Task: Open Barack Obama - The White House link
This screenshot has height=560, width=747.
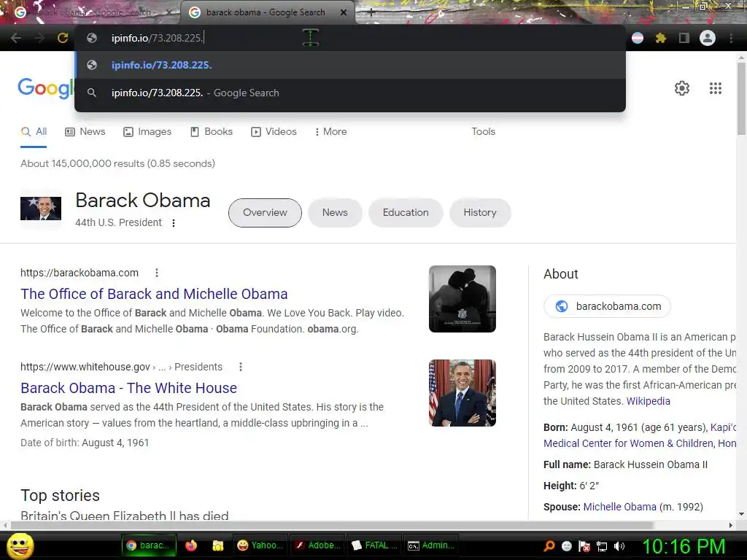Action: (128, 388)
